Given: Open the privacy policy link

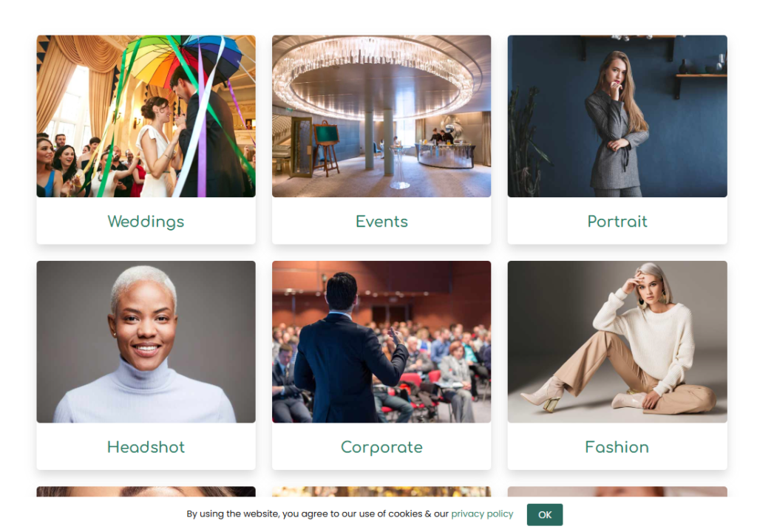Looking at the screenshot, I should [482, 514].
